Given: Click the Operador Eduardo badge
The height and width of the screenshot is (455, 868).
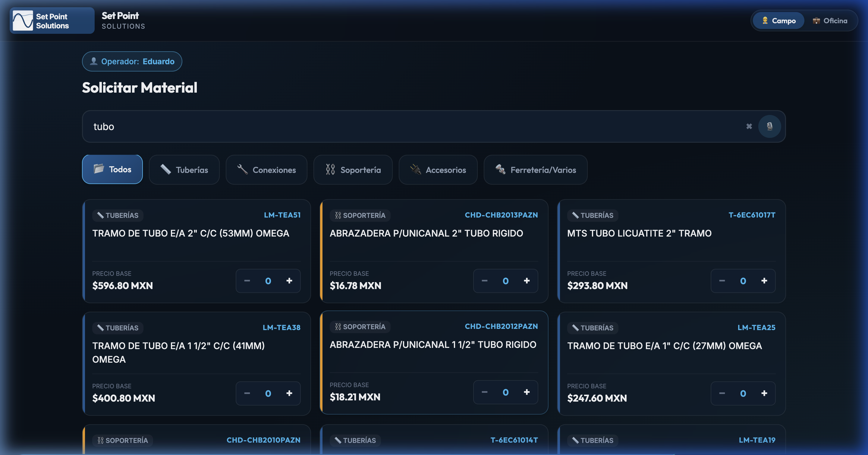Looking at the screenshot, I should click(x=132, y=61).
